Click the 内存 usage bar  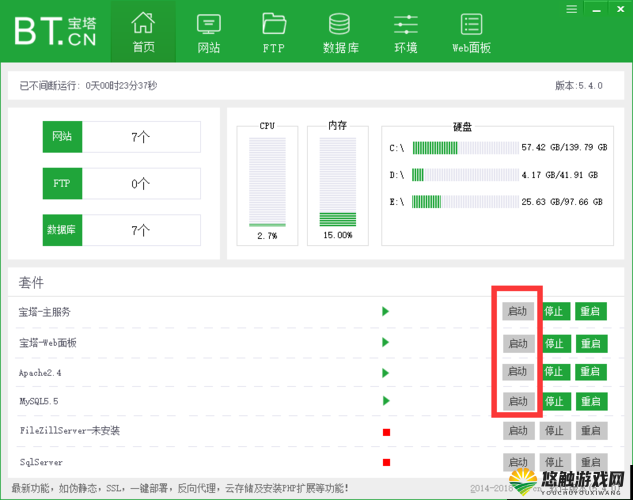pos(338,182)
